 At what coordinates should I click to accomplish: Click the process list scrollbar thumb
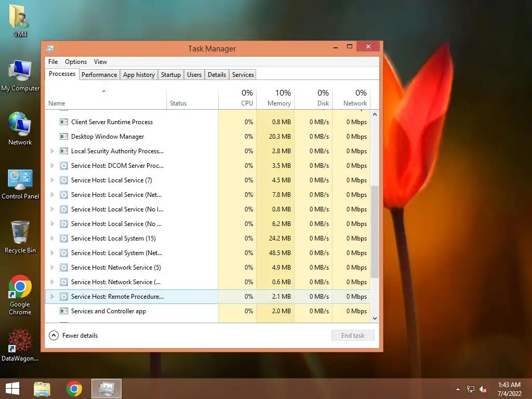375,232
